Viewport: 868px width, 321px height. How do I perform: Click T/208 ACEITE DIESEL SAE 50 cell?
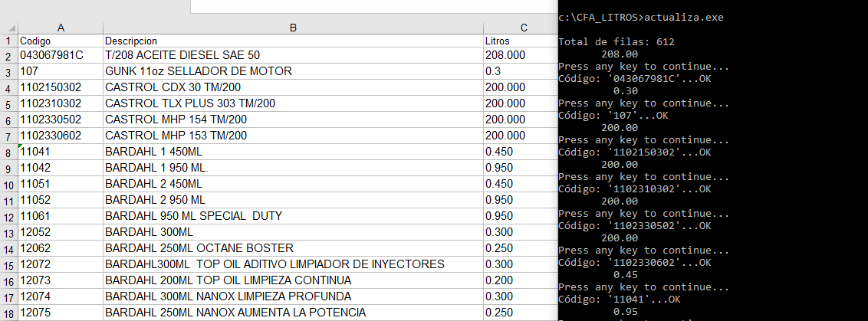294,55
